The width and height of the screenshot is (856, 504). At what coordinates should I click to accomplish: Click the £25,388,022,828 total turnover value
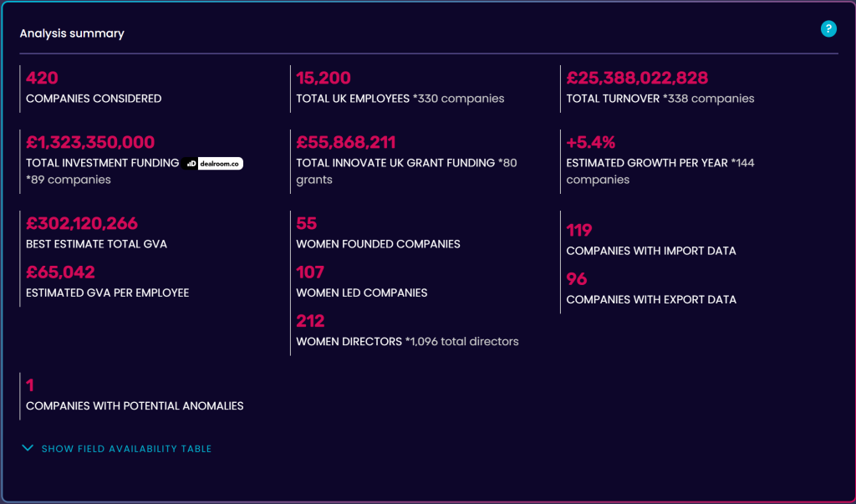[x=637, y=79]
